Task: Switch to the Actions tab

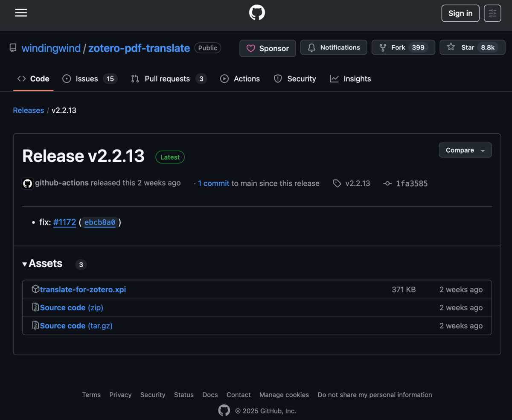Action: click(240, 79)
